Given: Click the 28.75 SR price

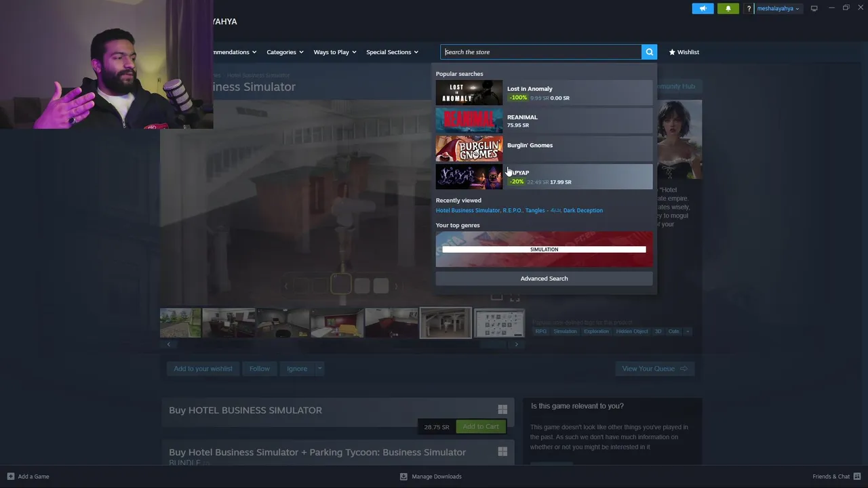Looking at the screenshot, I should click(437, 427).
